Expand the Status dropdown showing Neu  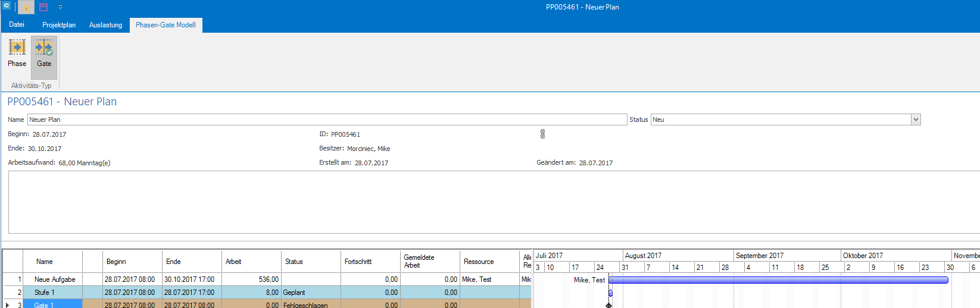click(916, 120)
